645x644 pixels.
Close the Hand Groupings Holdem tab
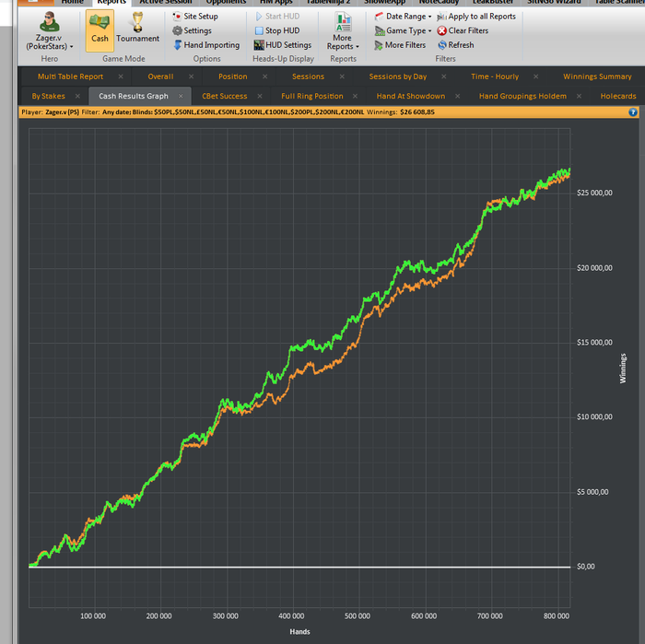(579, 96)
